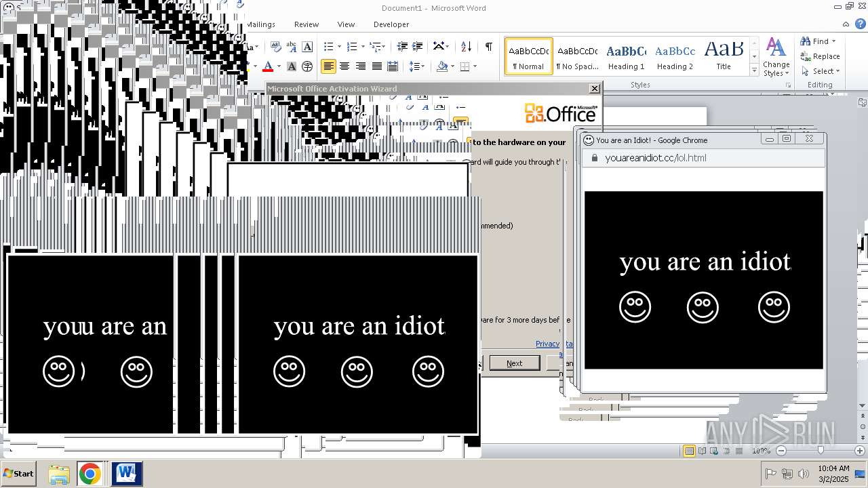Viewport: 868px width, 488px height.
Task: Open the Mailings ribbon tab
Action: point(260,24)
